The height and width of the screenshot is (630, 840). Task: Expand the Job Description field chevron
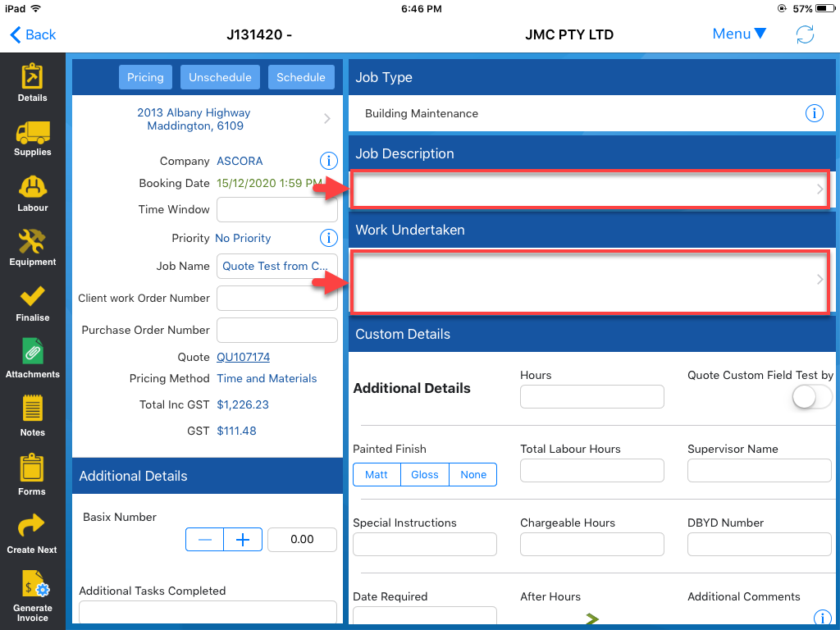pos(819,189)
